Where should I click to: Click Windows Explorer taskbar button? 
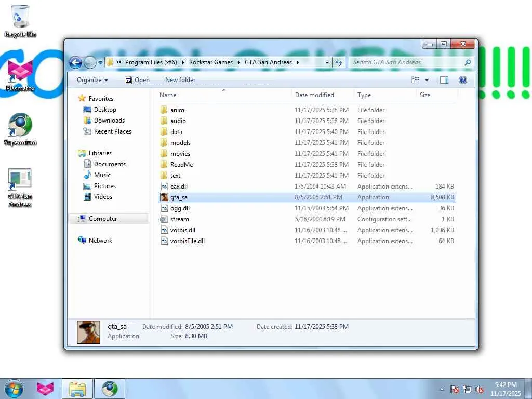(x=77, y=389)
